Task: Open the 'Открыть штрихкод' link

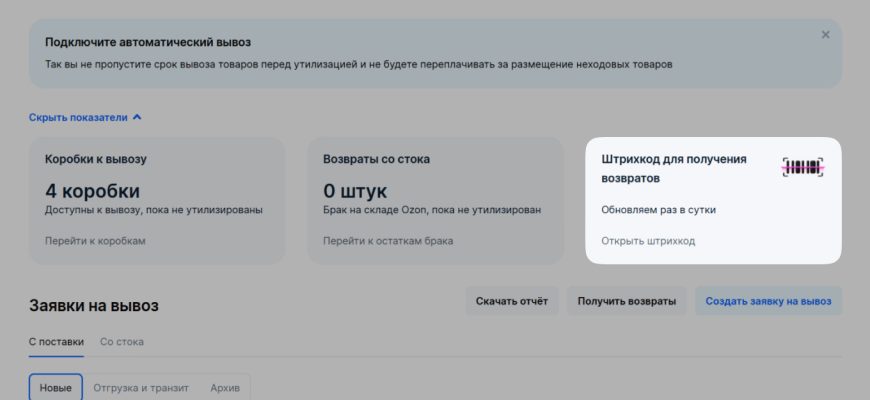Action: click(648, 241)
